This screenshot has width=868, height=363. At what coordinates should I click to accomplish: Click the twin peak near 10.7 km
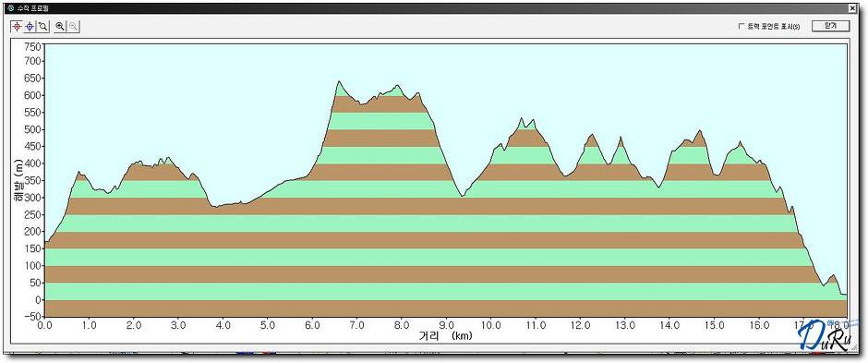pos(521,118)
